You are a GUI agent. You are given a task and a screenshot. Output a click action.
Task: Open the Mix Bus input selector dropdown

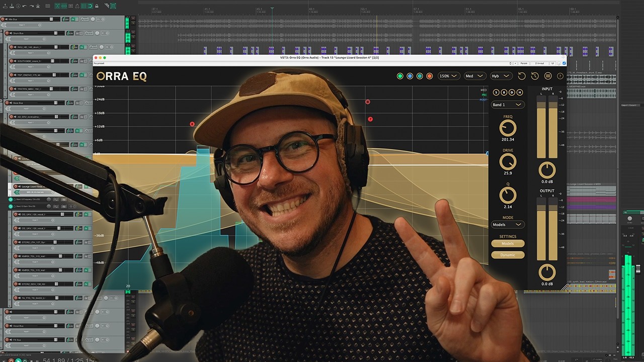click(x=22, y=25)
